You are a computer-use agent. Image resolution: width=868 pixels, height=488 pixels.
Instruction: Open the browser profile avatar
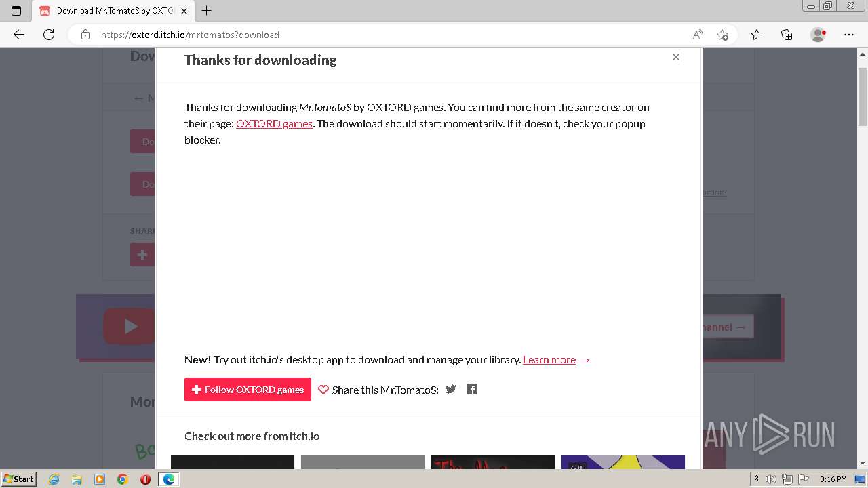point(818,35)
